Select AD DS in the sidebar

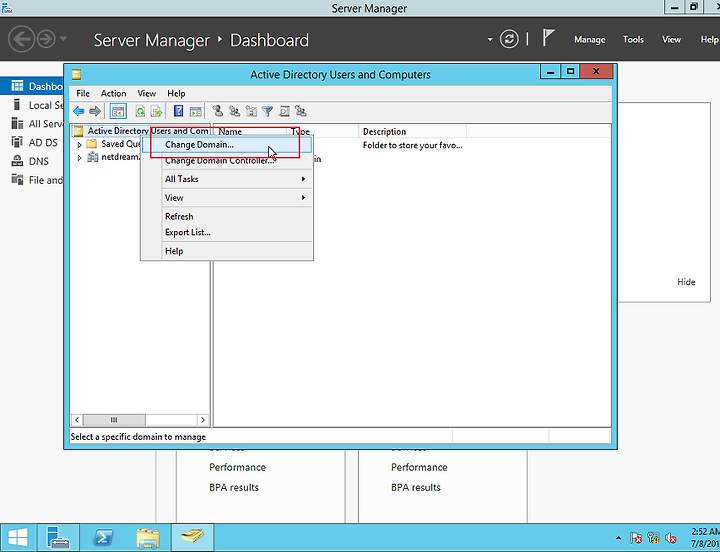(x=32, y=143)
